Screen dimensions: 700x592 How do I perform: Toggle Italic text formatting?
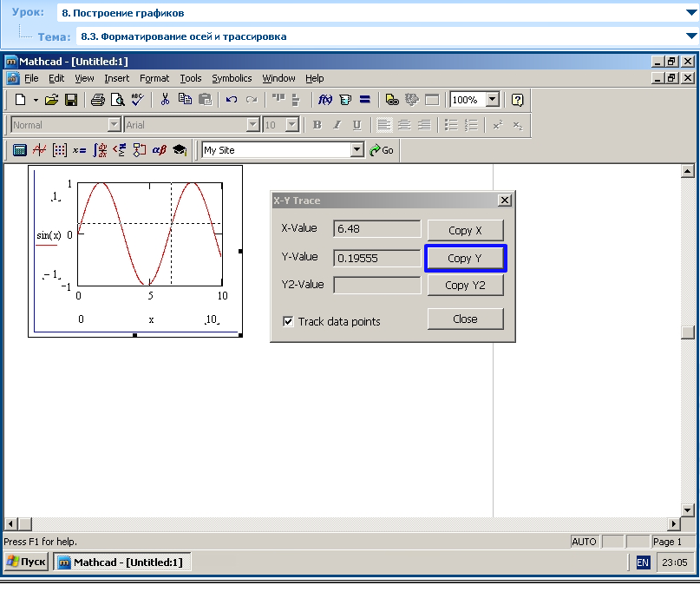click(337, 125)
